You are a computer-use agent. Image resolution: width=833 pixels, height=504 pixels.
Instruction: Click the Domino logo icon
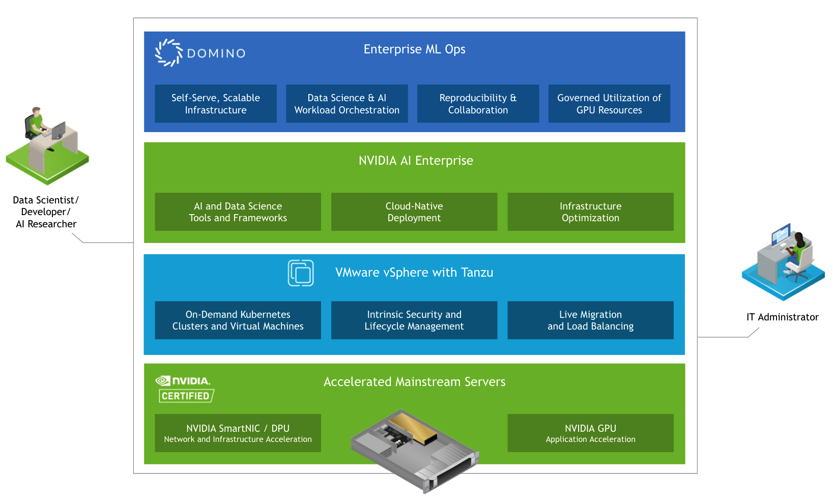point(168,52)
